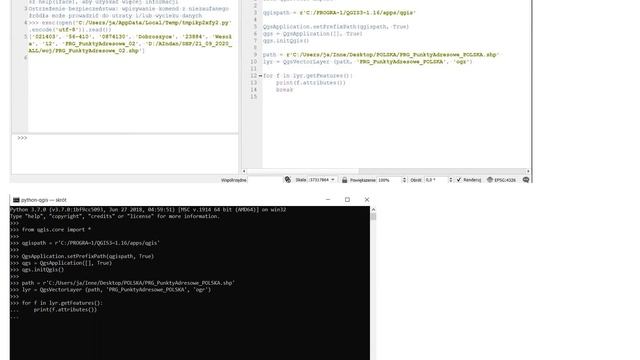Click python-qgis console scrollbar up arrow

point(373,209)
